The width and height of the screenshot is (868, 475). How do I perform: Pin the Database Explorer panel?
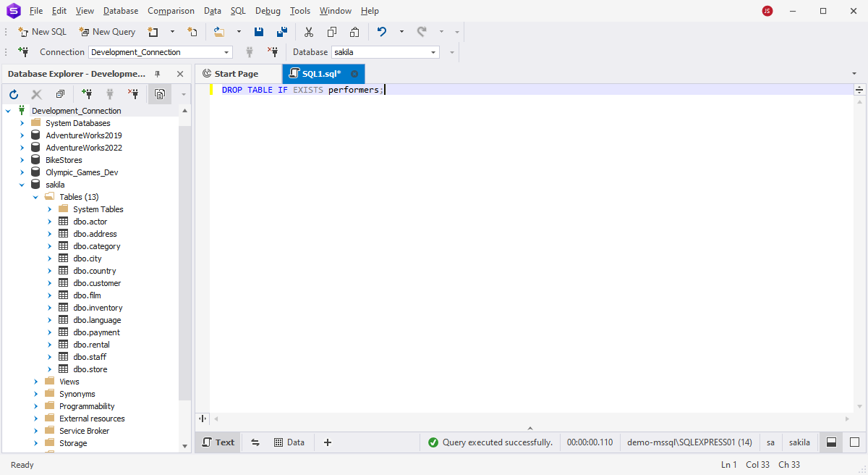coord(158,74)
